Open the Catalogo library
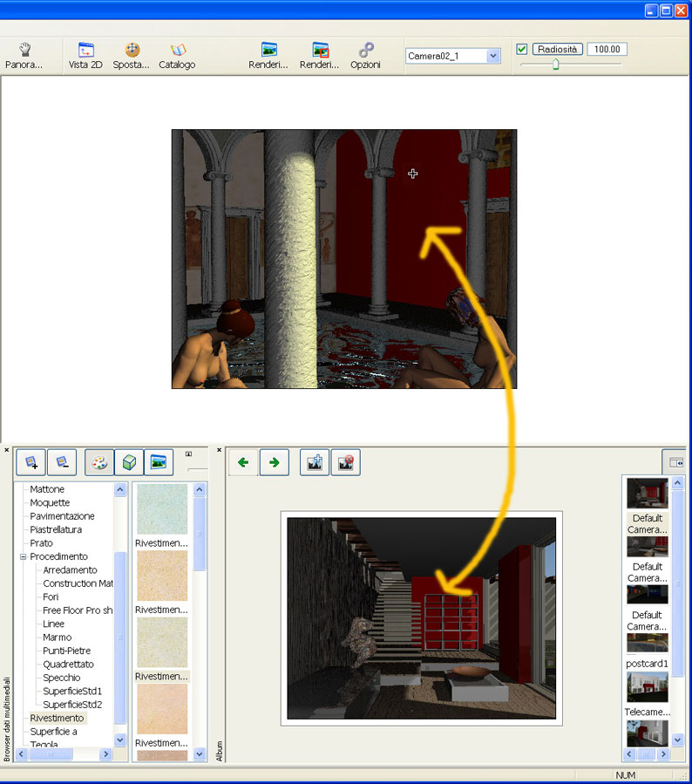 click(x=177, y=56)
